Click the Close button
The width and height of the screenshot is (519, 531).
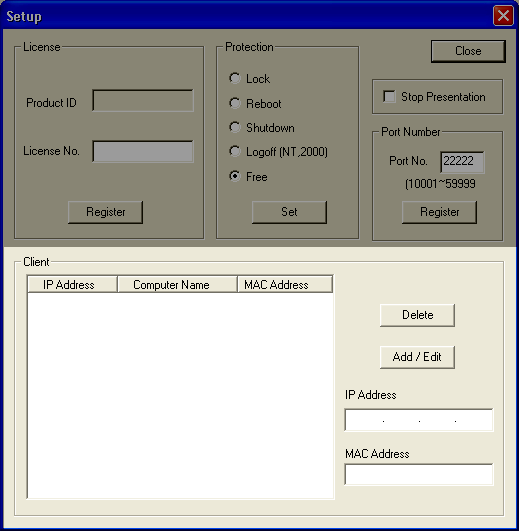(468, 51)
